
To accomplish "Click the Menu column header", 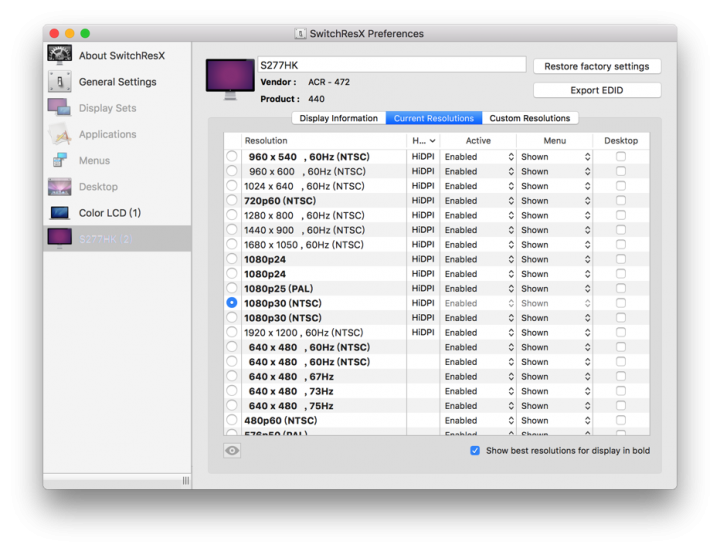I will 555,141.
